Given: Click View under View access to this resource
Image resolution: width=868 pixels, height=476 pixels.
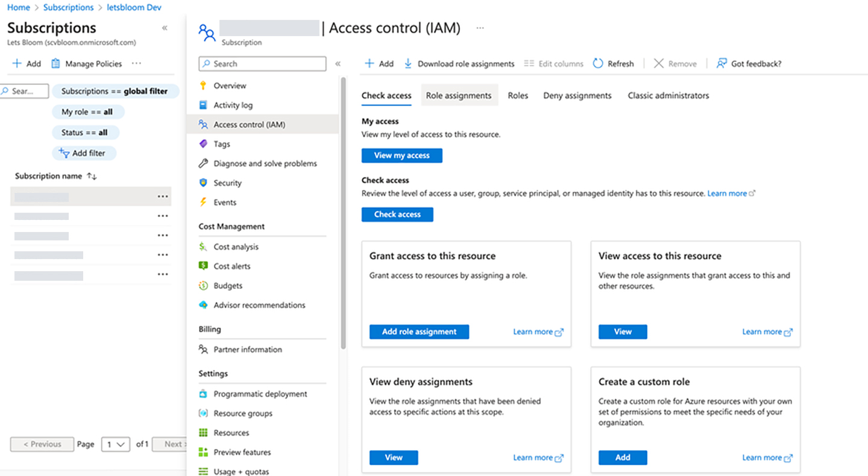Looking at the screenshot, I should tap(623, 331).
